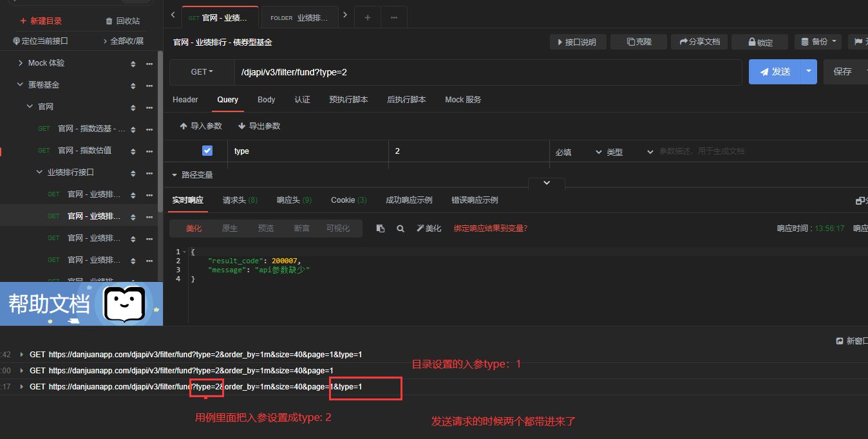The width and height of the screenshot is (868, 439).
Task: Click sort arrows for 官网 - 指数估值
Action: [133, 151]
